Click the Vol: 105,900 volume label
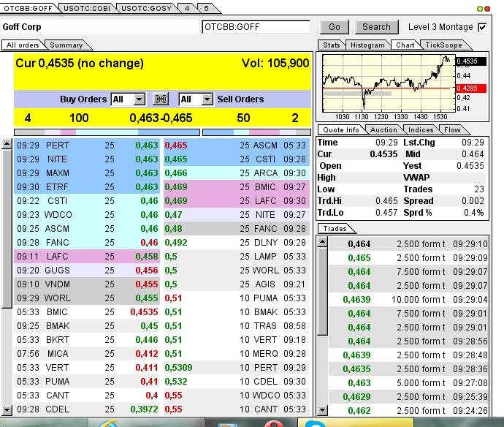Screen dimensions: 504x427 click(x=275, y=63)
